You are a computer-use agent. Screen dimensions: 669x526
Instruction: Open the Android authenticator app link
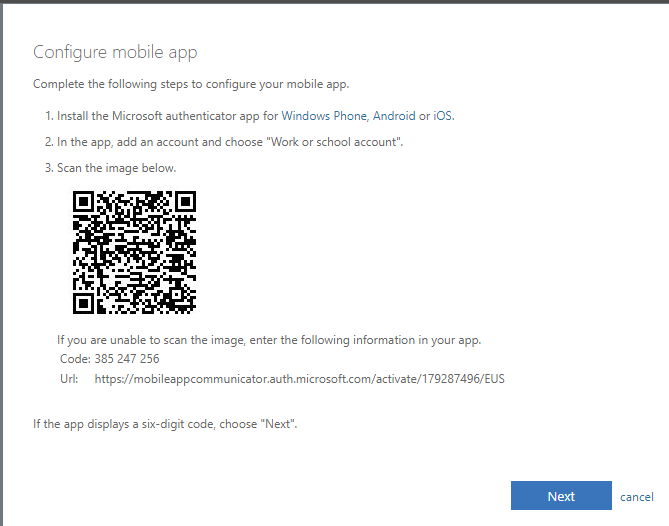pos(394,116)
